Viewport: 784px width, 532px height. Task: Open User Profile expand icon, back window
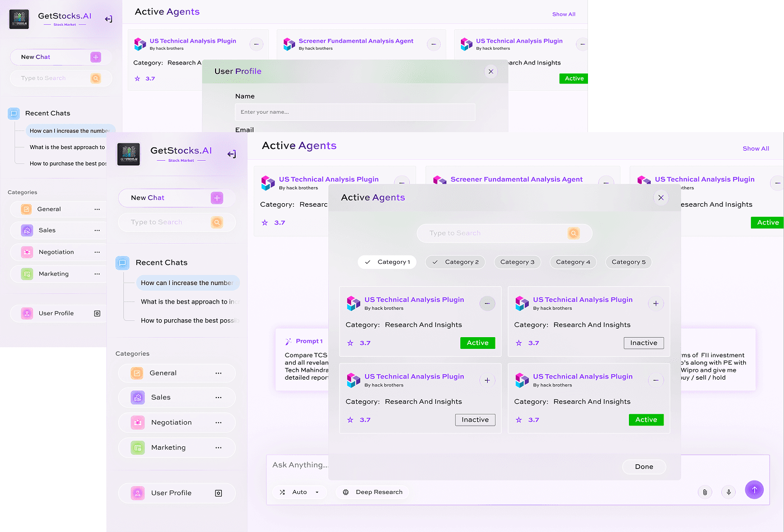[97, 314]
